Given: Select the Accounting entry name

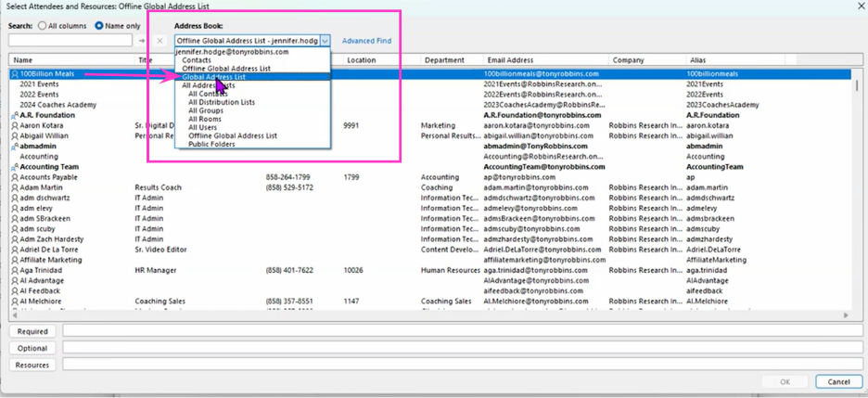Looking at the screenshot, I should [x=39, y=157].
